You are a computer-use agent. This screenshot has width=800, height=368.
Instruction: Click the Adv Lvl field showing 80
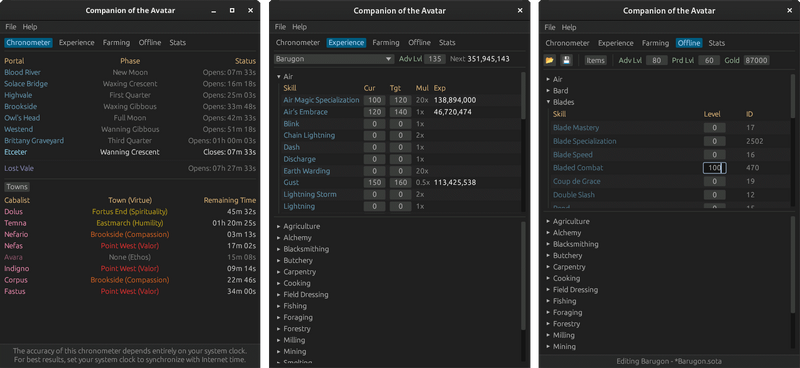(657, 60)
